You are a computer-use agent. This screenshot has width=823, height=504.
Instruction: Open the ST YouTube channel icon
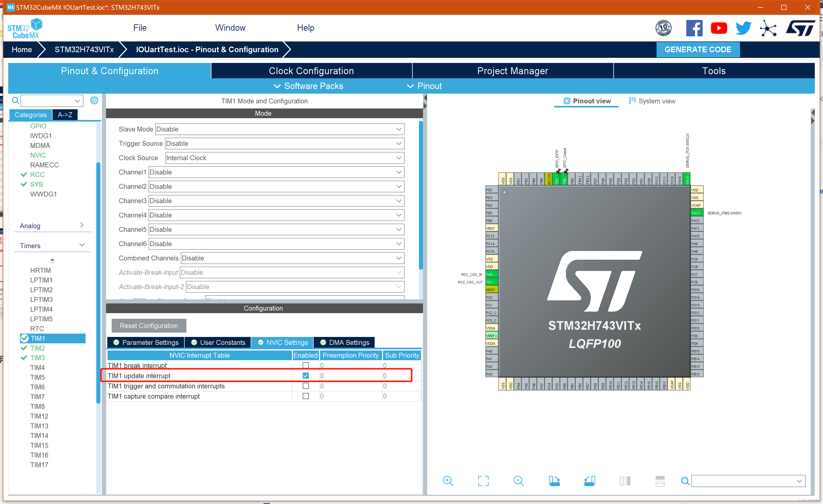tap(719, 28)
